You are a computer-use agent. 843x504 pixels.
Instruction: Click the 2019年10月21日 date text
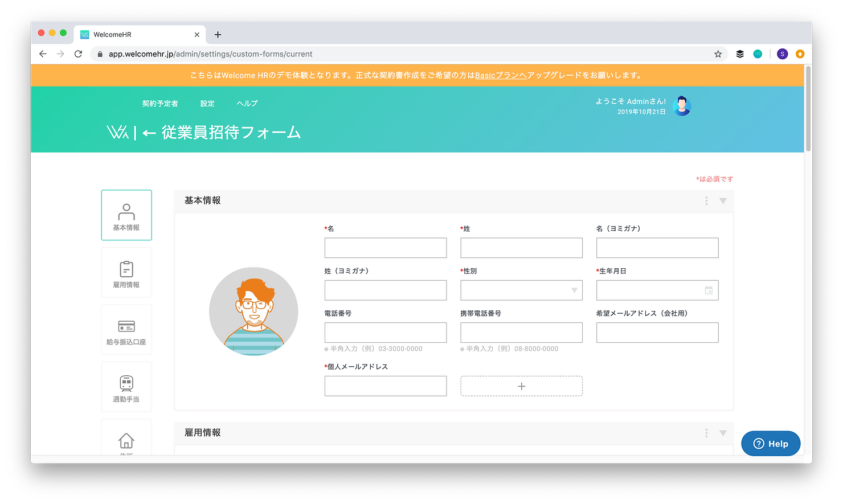pos(641,112)
